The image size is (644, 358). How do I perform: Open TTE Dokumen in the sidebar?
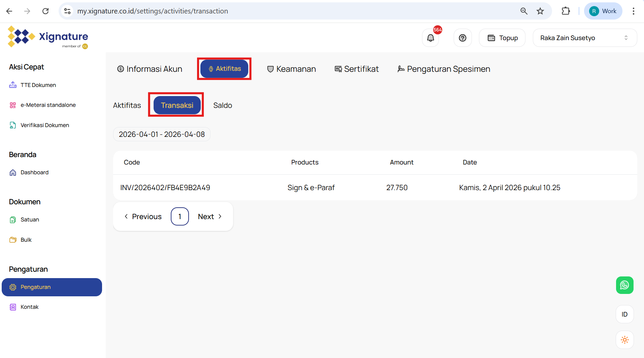pos(38,85)
